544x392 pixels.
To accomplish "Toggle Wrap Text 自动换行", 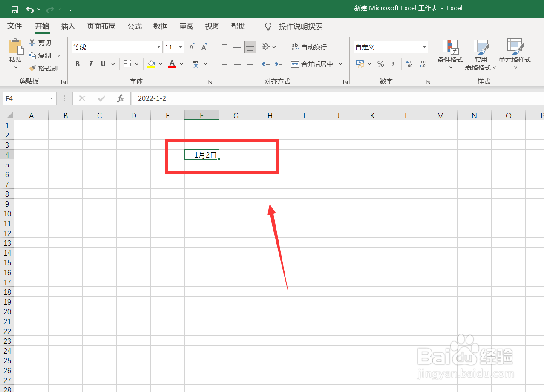I will (x=309, y=47).
